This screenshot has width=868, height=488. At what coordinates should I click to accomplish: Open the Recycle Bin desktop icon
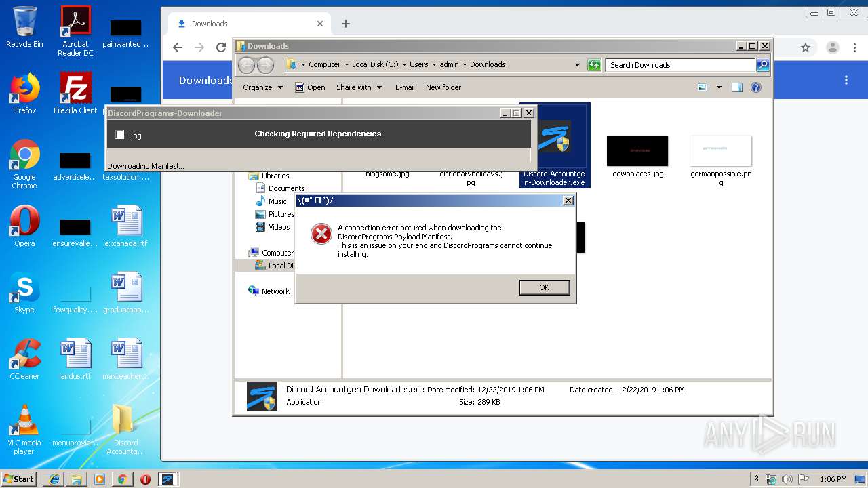click(24, 27)
